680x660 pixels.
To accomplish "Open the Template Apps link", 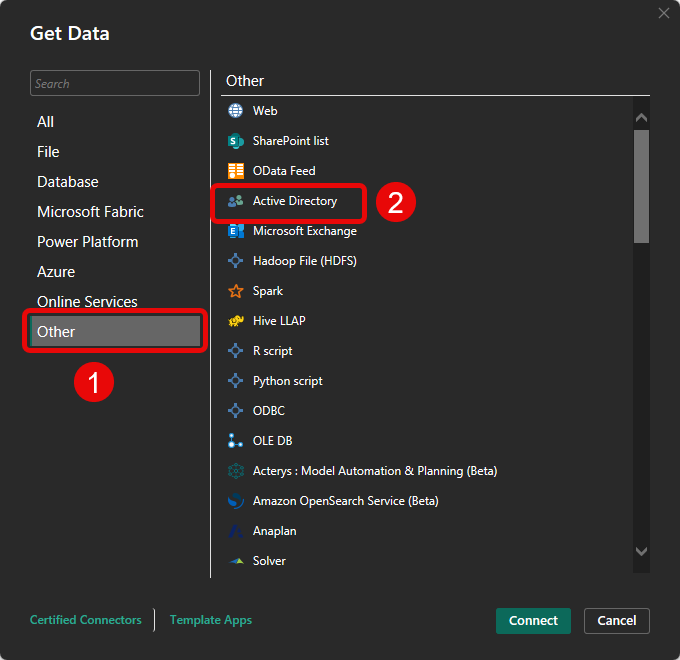I will point(211,620).
